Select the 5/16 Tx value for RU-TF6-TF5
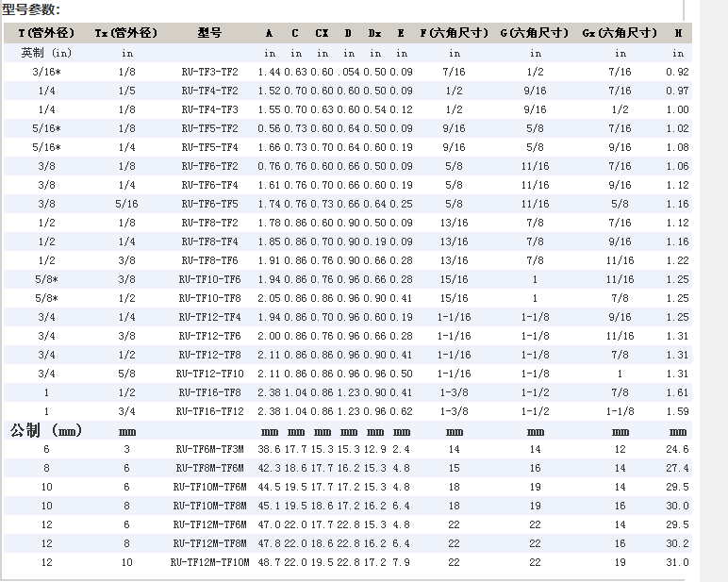Screen dimensions: 728x582 point(126,204)
